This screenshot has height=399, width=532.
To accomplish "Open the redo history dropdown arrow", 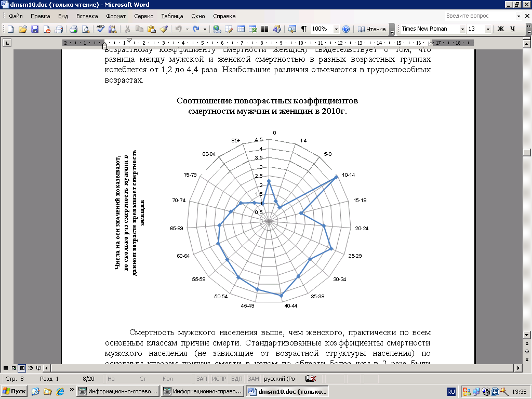I will (205, 29).
